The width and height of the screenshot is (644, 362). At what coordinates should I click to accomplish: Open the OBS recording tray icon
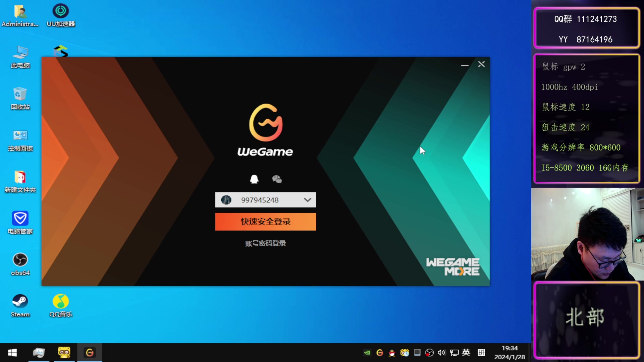(429, 353)
